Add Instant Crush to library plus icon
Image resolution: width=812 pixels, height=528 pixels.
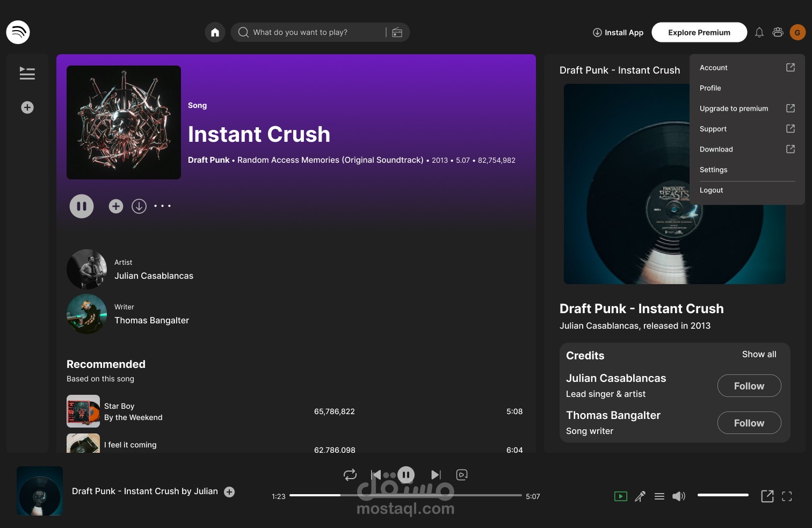tap(116, 206)
